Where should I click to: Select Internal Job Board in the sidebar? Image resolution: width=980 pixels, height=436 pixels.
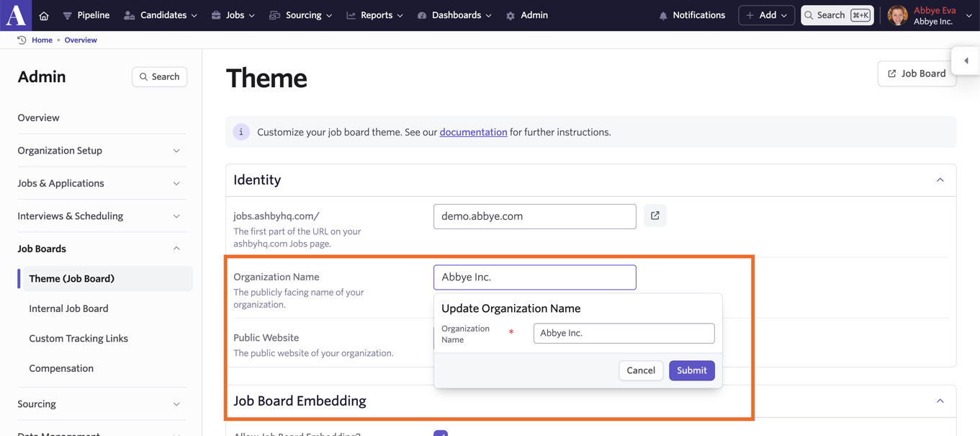click(68, 308)
